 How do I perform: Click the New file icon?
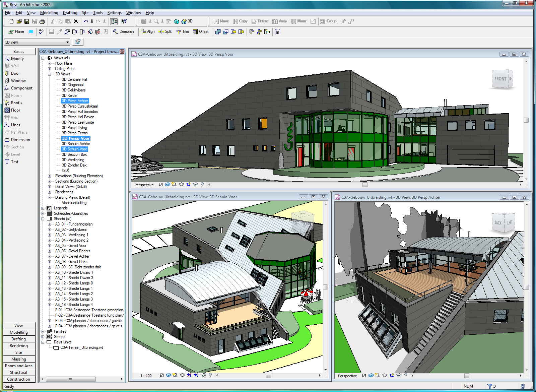click(11, 21)
